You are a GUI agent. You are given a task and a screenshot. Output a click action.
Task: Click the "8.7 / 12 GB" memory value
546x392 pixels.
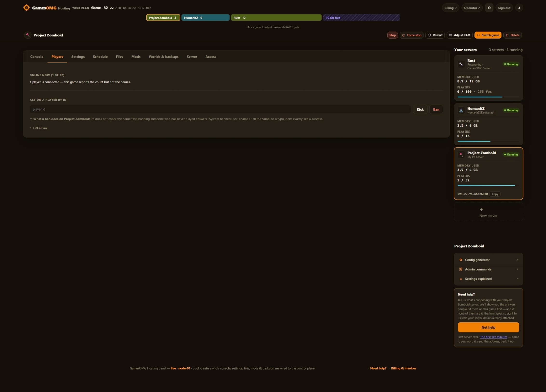468,81
